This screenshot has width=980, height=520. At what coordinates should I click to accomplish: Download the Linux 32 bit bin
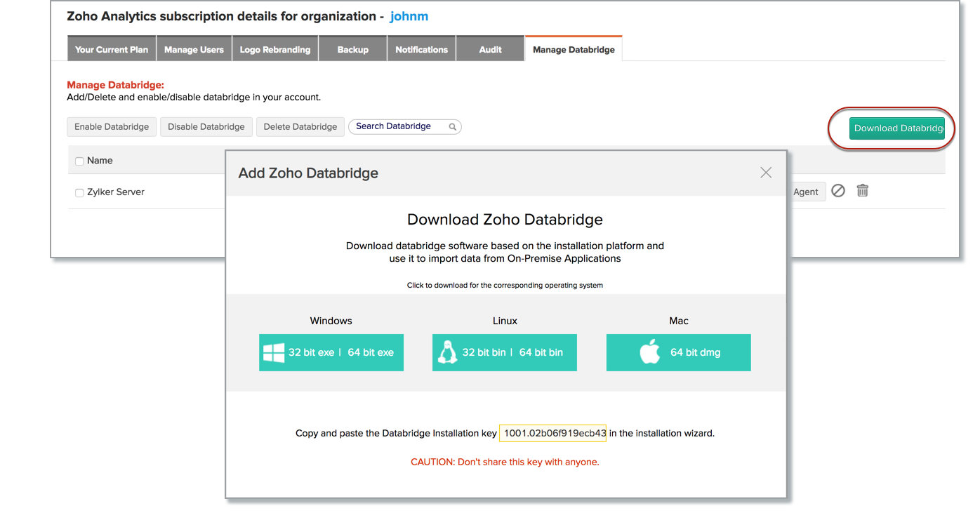click(x=484, y=352)
